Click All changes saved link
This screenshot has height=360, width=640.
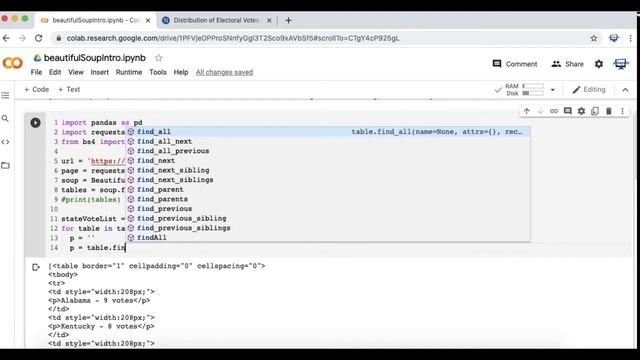tap(224, 72)
